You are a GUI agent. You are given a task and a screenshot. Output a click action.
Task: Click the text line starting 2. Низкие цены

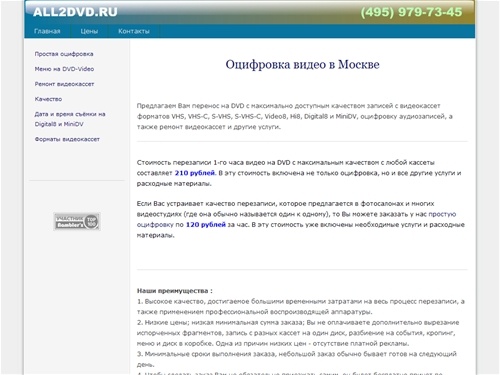(x=298, y=333)
